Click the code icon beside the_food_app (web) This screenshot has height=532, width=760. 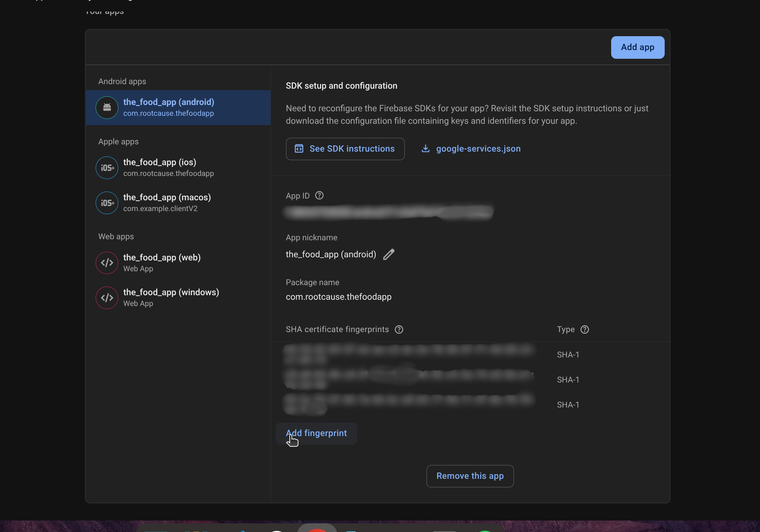tap(107, 263)
